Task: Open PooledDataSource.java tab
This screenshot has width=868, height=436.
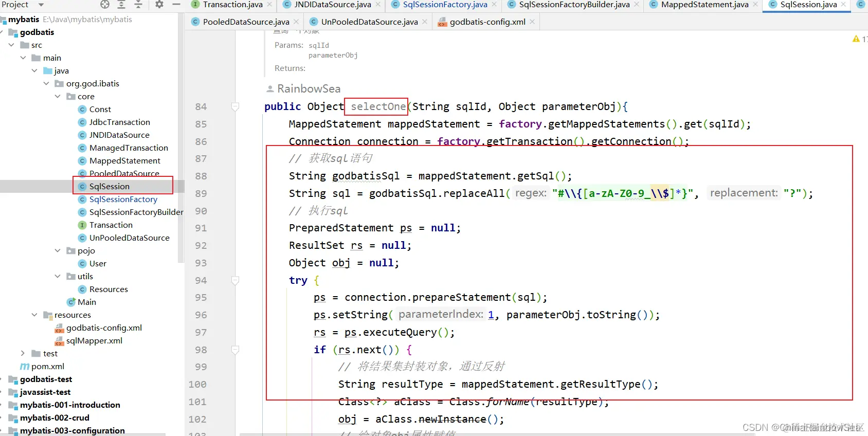Action: (x=246, y=22)
